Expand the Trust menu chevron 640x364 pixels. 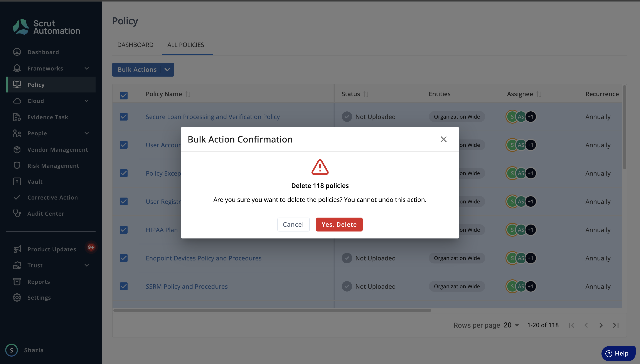(x=87, y=265)
